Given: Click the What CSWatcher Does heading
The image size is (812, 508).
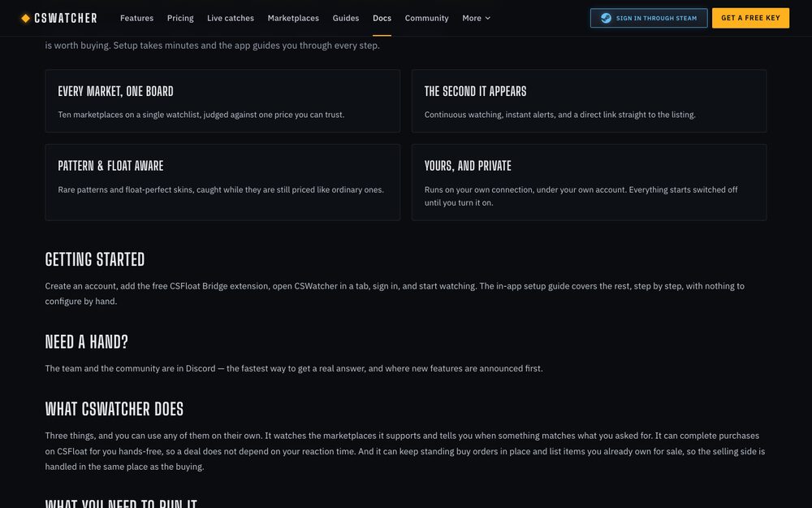Looking at the screenshot, I should pyautogui.click(x=114, y=409).
